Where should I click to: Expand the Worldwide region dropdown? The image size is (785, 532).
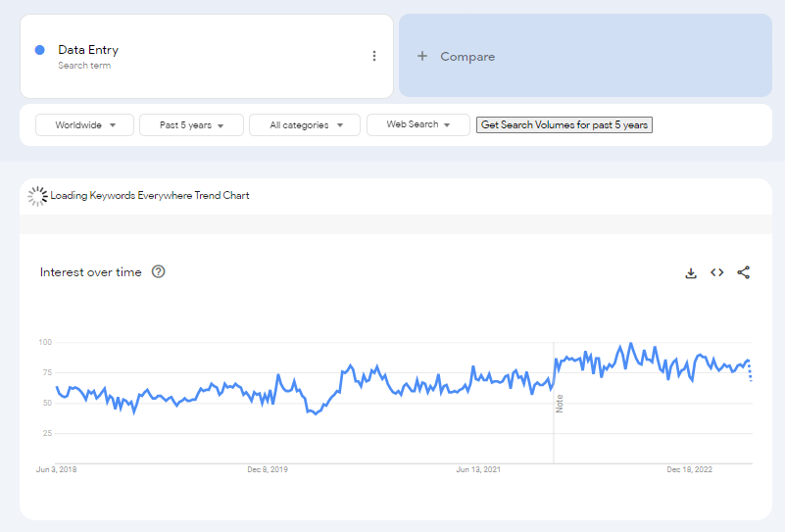(84, 125)
